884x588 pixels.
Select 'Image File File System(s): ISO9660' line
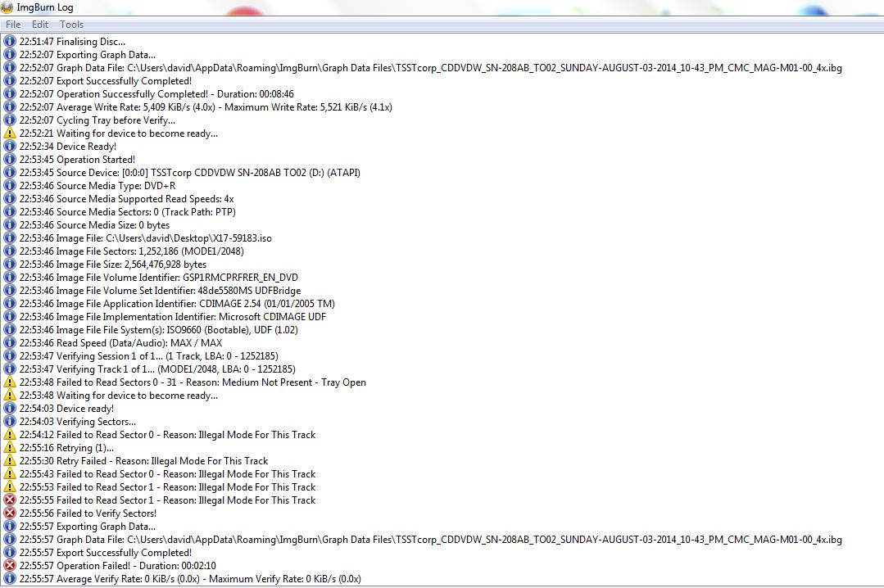coord(159,330)
